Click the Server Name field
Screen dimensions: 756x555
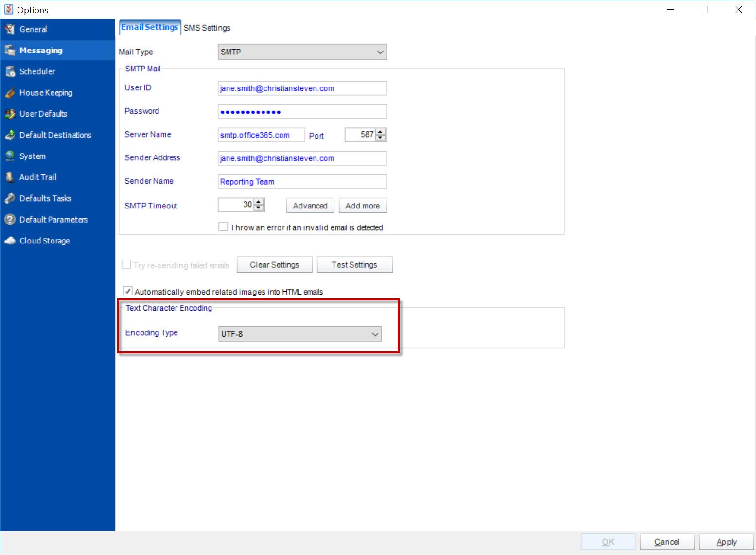coord(261,135)
